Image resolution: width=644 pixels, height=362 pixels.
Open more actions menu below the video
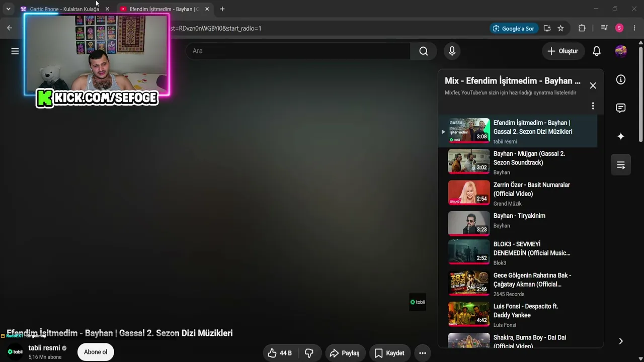click(x=423, y=353)
